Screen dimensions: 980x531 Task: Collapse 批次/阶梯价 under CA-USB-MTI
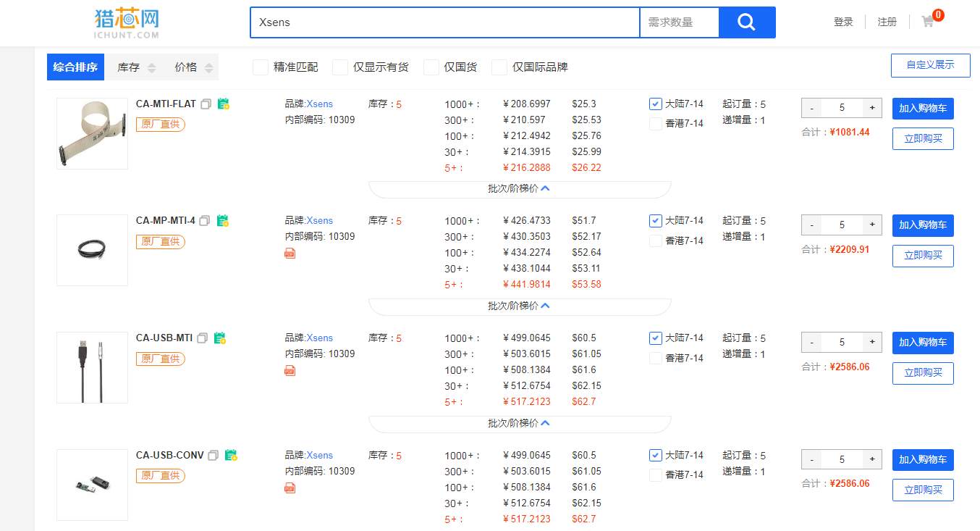[520, 423]
